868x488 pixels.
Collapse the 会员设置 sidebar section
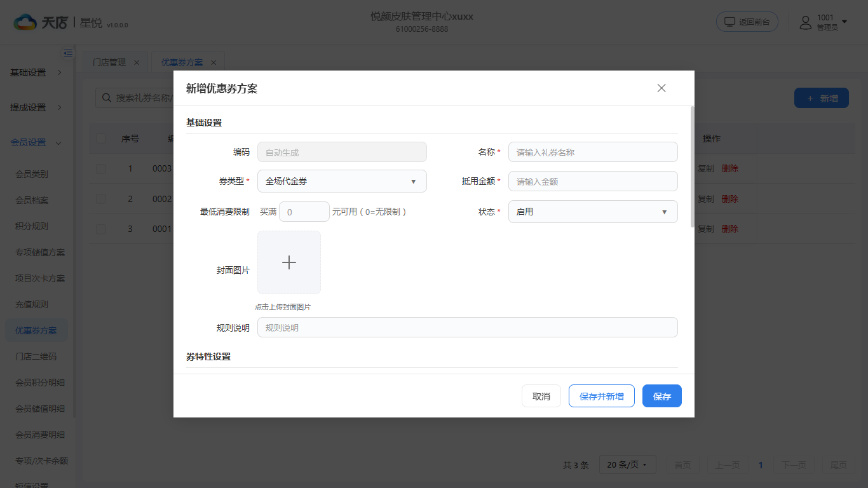37,142
